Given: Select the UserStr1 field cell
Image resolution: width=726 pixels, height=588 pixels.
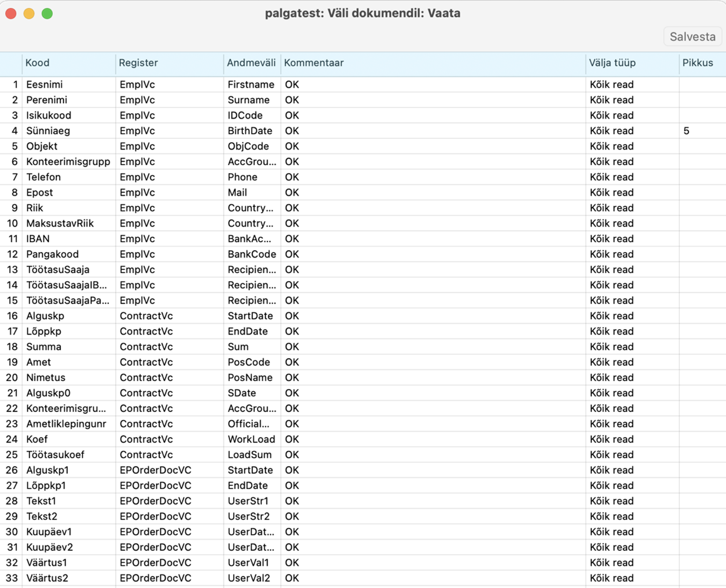Looking at the screenshot, I should coord(252,501).
